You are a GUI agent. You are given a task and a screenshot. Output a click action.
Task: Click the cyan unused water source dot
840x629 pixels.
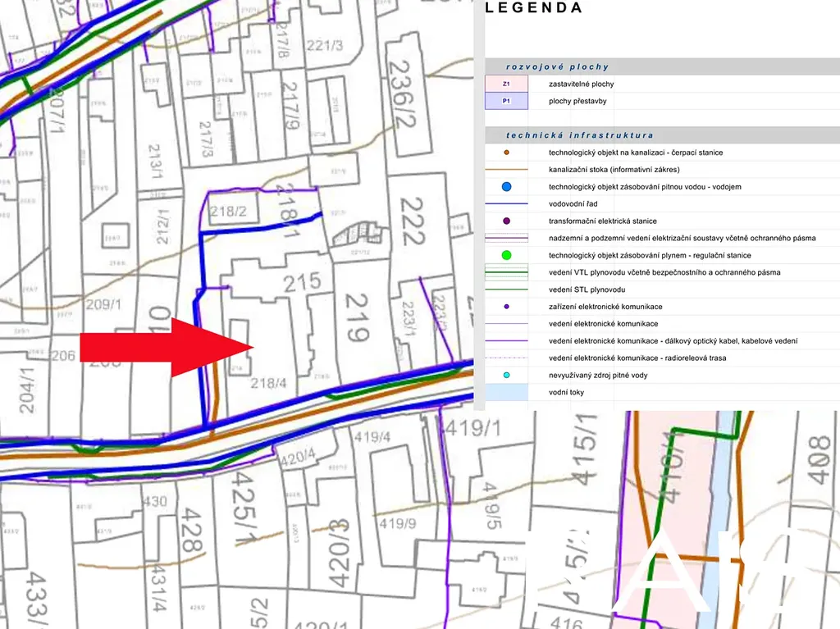coord(506,376)
